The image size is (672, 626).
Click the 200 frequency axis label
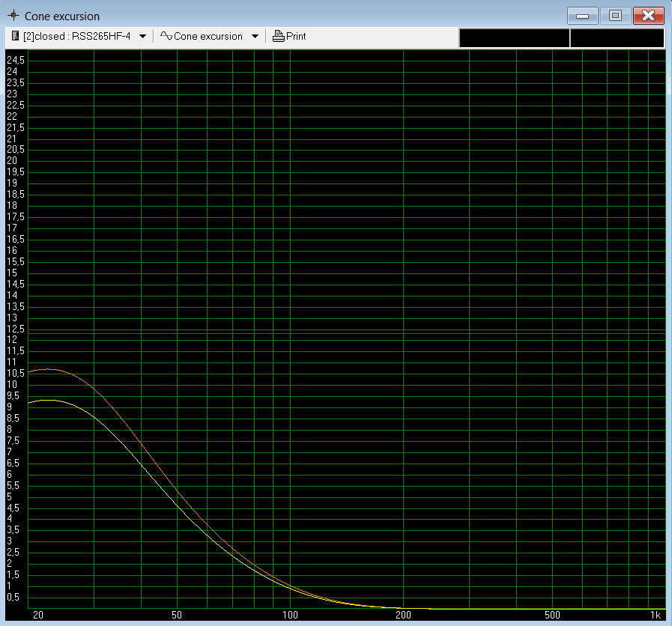pyautogui.click(x=403, y=616)
